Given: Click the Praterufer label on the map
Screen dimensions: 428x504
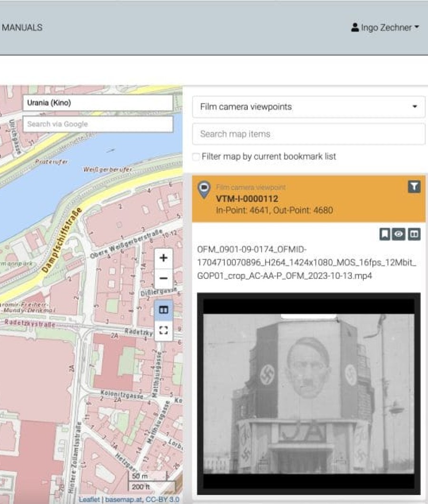Looking at the screenshot, I should pyautogui.click(x=51, y=162).
